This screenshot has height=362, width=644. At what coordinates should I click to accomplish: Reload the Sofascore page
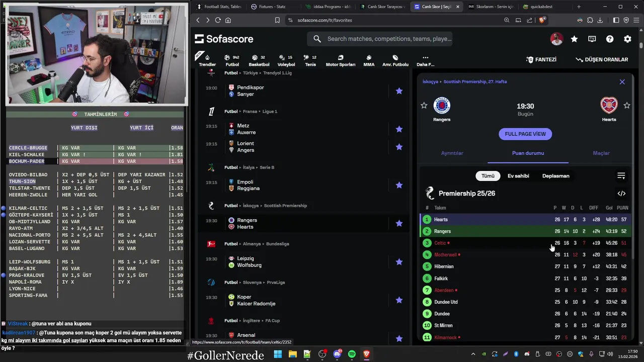click(218, 20)
